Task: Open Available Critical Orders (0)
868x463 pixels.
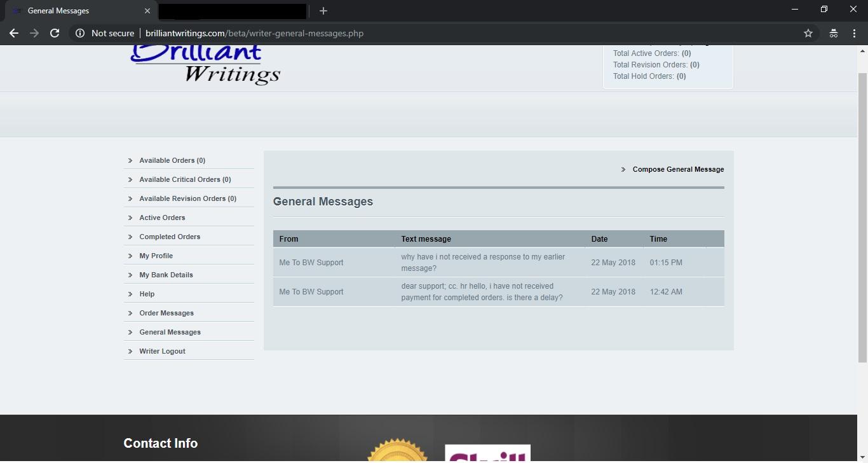Action: point(185,179)
